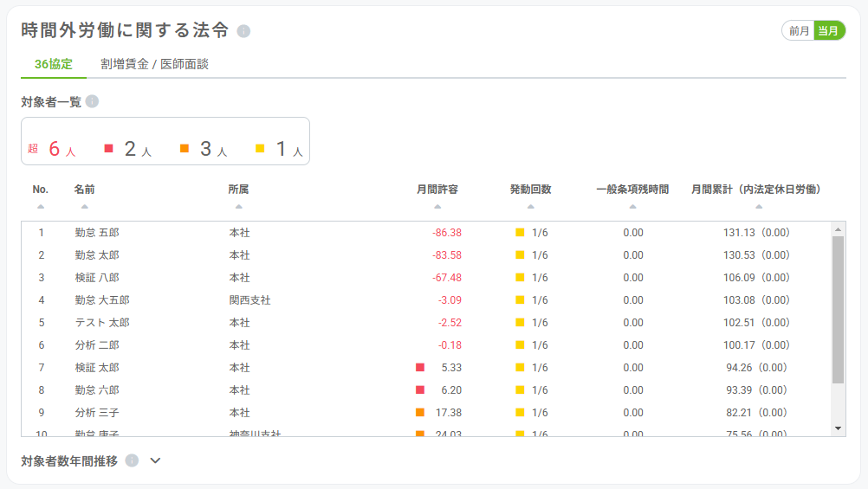The width and height of the screenshot is (868, 489).
Task: Click employee name 勤怠 五郎
Action: [96, 233]
